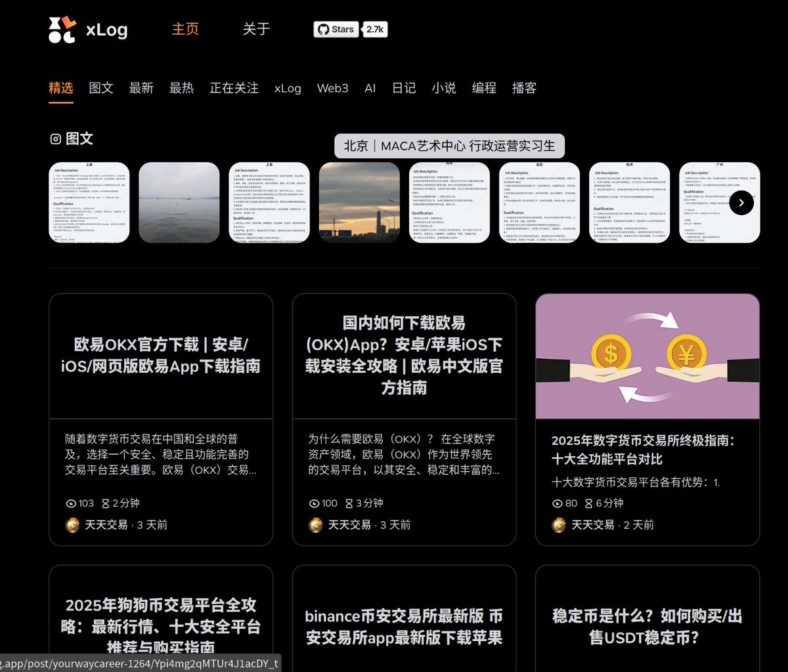Open 欧易OKX官方下载 article title
Viewport: 788px width, 672px height.
click(161, 356)
